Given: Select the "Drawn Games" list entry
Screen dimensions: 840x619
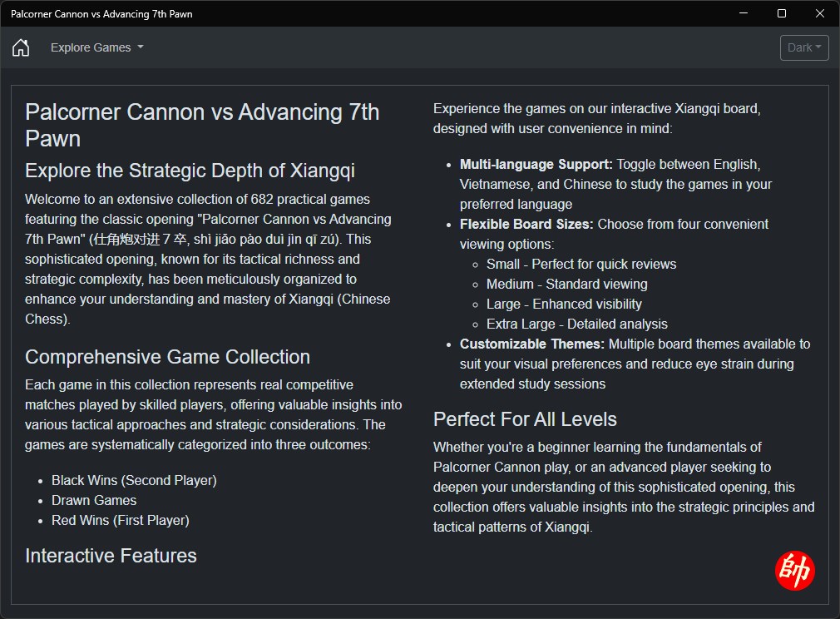Looking at the screenshot, I should [94, 500].
